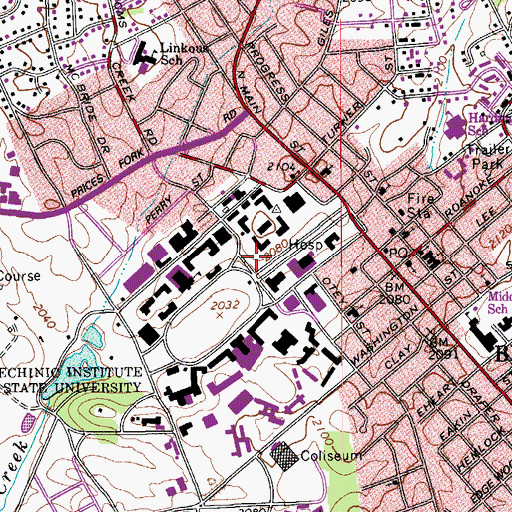Screen dimensions: 512x512
Task: Click the PRICES FORK road label
Action: 108,172
